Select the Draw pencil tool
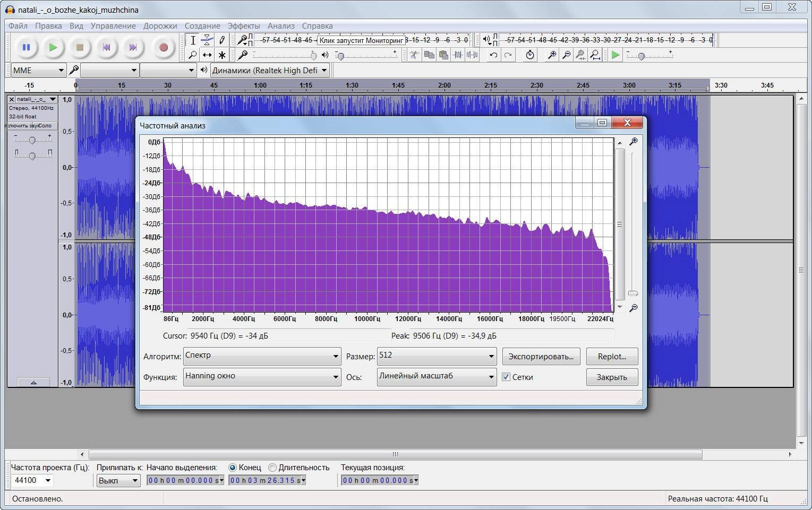The height and width of the screenshot is (510, 812). pos(222,40)
